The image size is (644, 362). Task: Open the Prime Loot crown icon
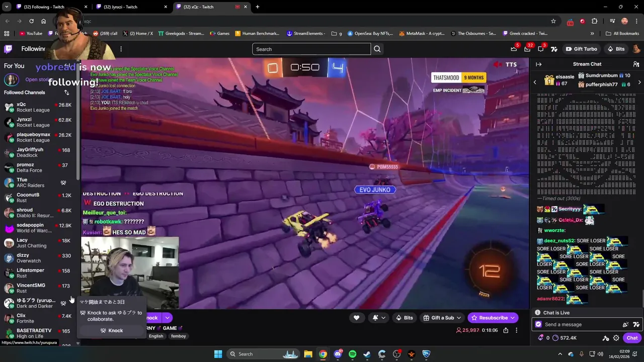(514, 49)
